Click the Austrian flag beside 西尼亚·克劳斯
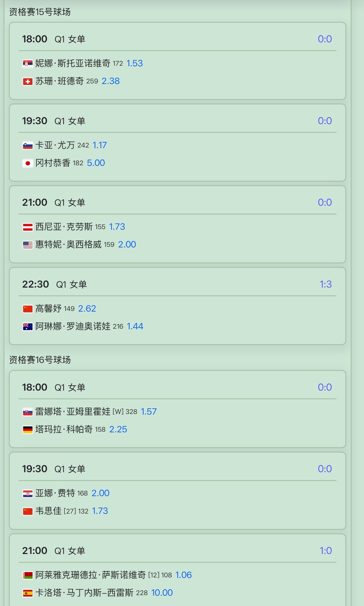 tap(28, 227)
